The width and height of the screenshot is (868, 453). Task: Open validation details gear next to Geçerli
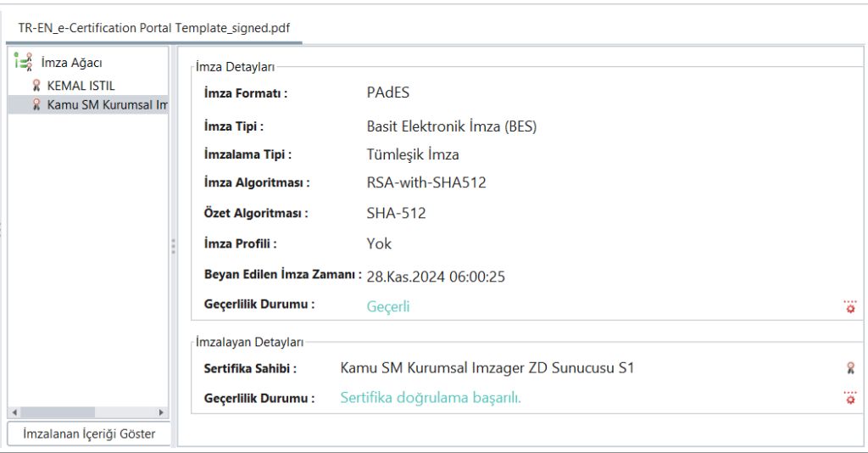(x=849, y=307)
